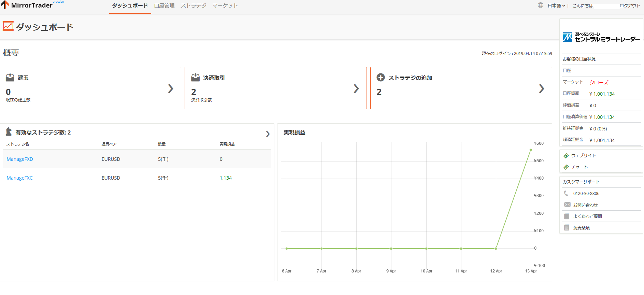Click the chess knight strategy icon
Image resolution: width=644 pixels, height=295 pixels.
pyautogui.click(x=9, y=132)
